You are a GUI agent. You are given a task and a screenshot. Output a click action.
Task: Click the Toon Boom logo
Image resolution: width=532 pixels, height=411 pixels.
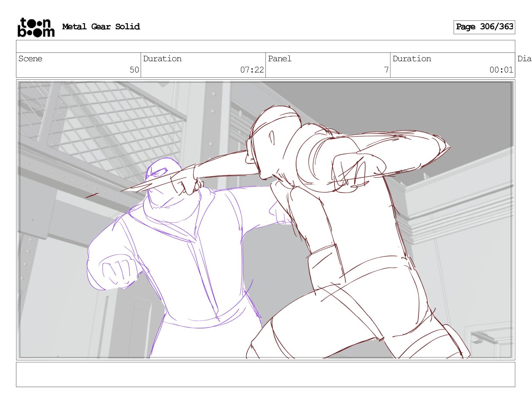click(36, 27)
